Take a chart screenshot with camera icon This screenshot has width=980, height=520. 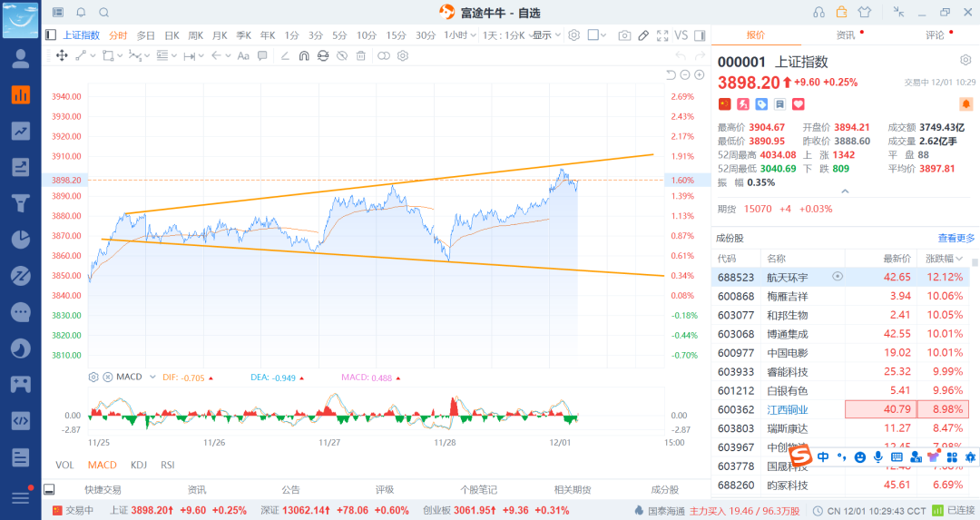point(624,35)
